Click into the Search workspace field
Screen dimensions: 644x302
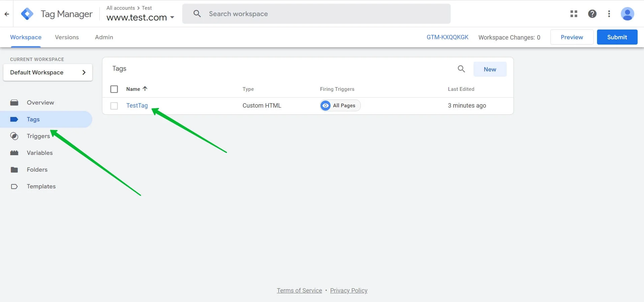pyautogui.click(x=316, y=14)
